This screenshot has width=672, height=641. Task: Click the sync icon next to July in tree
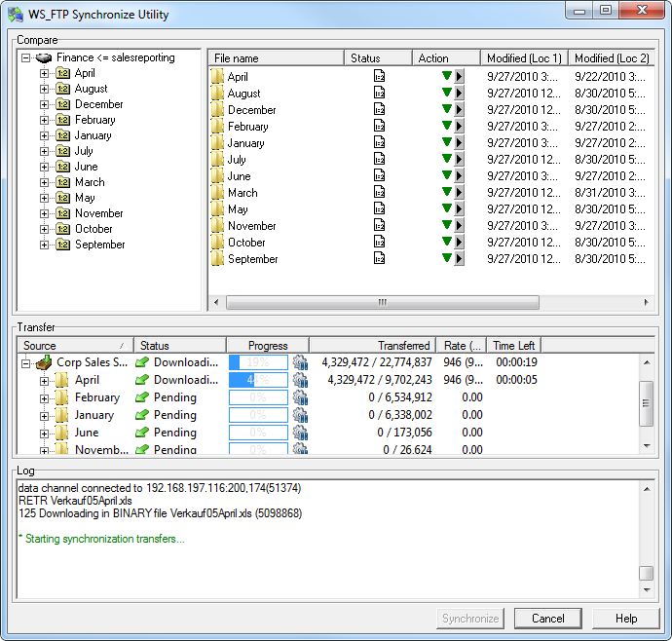[63, 151]
